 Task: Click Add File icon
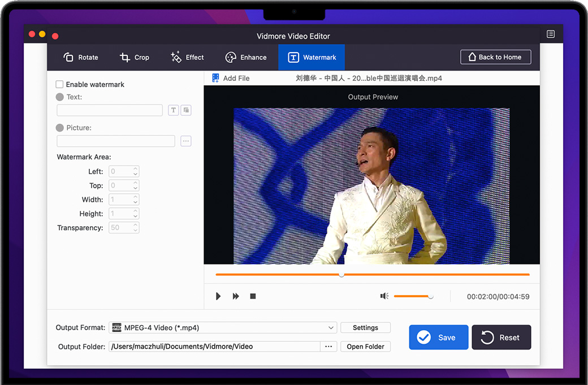pyautogui.click(x=215, y=79)
